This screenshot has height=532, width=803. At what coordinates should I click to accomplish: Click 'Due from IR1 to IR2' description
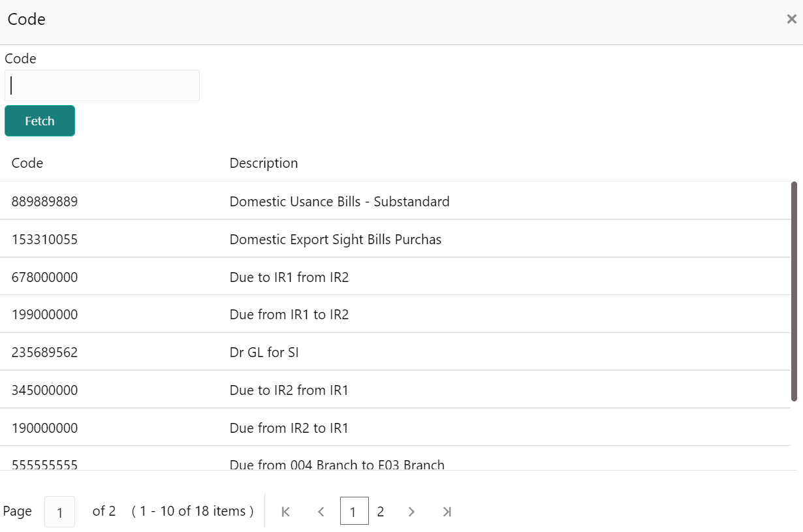[x=289, y=315]
